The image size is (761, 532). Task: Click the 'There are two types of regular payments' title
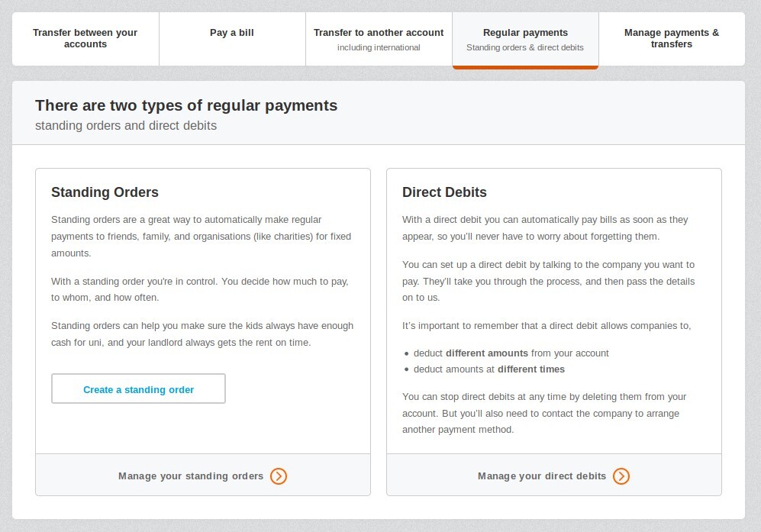pyautogui.click(x=186, y=105)
